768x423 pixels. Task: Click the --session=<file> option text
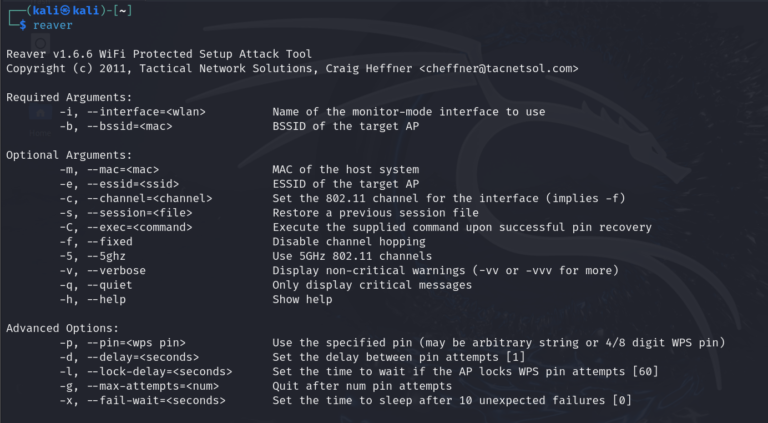[x=139, y=213]
